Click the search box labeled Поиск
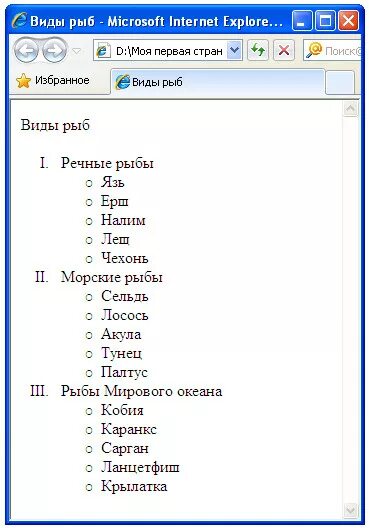 tap(343, 51)
